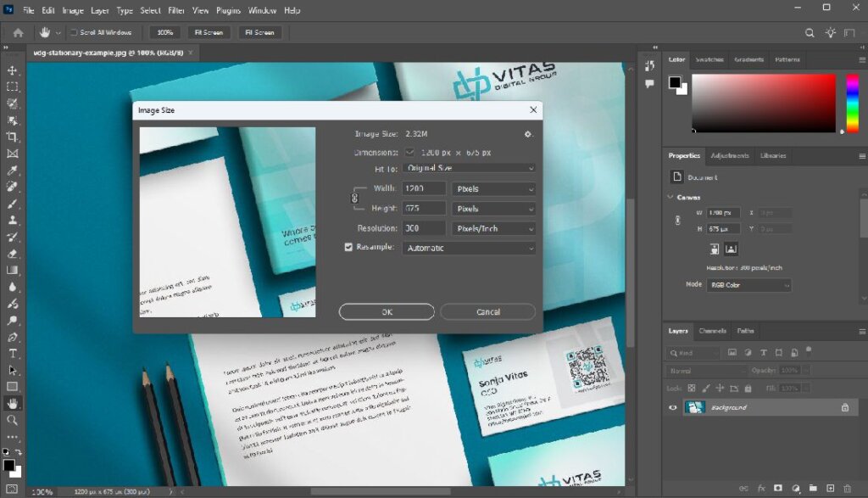Open the Image menu

point(73,10)
